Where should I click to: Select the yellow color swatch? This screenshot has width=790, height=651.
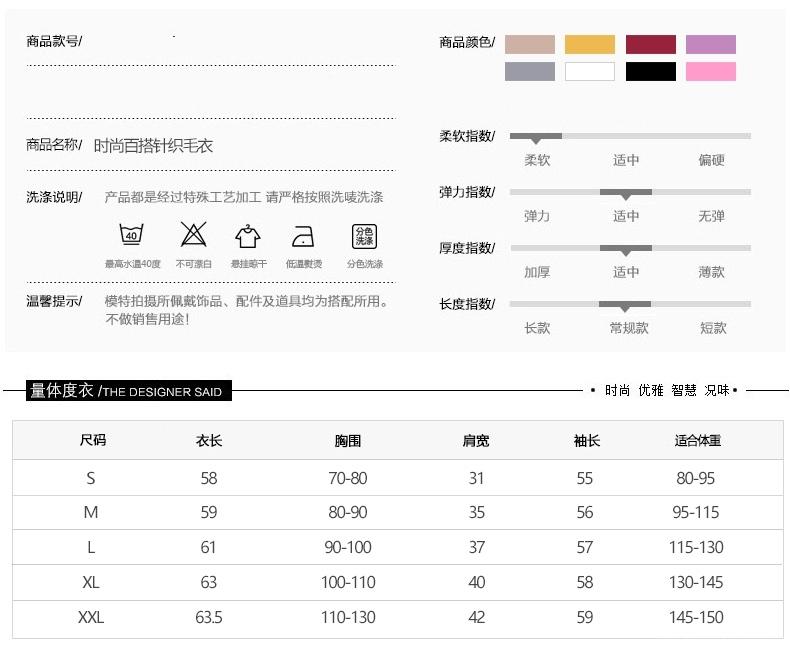pyautogui.click(x=590, y=44)
